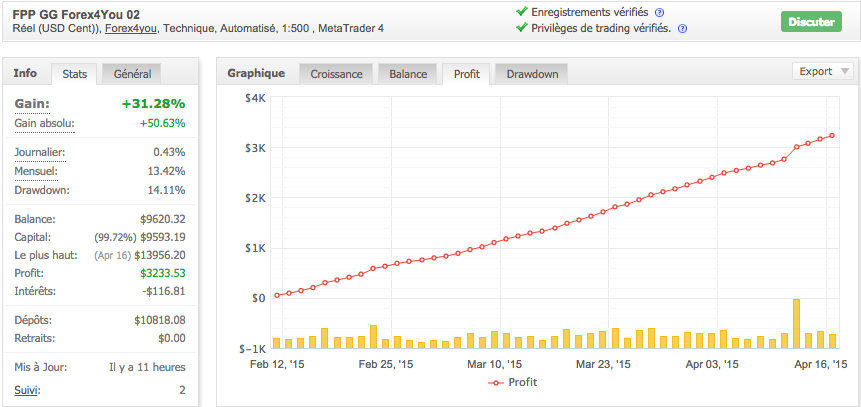Click the green Discuter button
This screenshot has width=861, height=407.
(x=811, y=22)
